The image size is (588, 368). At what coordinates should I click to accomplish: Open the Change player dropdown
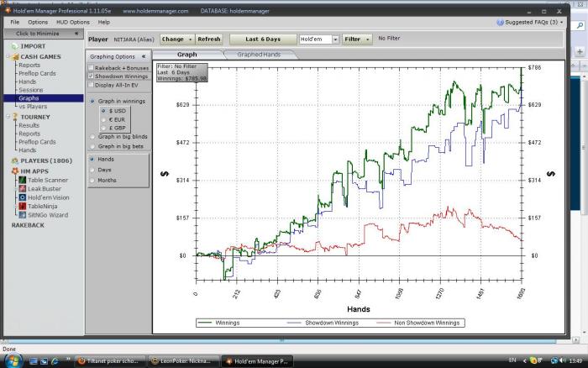click(177, 39)
